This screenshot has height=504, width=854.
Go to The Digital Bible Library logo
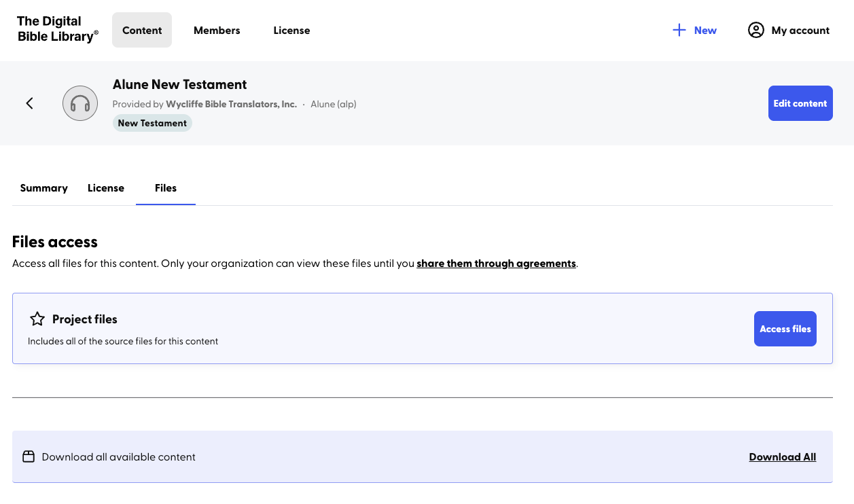pos(58,30)
